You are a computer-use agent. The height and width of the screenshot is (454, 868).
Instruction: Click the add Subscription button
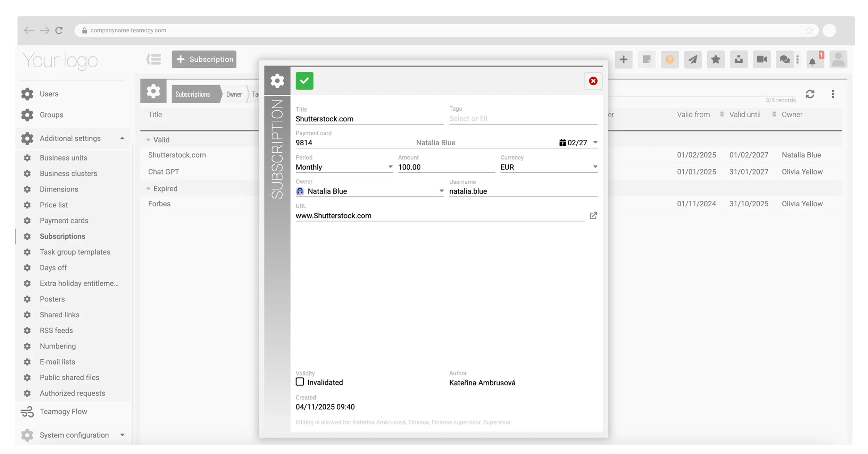(204, 59)
